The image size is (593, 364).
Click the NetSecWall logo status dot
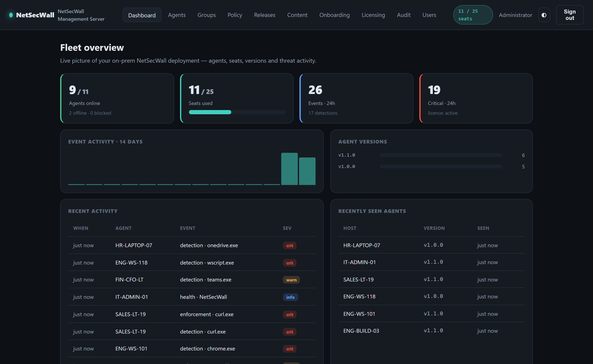pos(11,15)
